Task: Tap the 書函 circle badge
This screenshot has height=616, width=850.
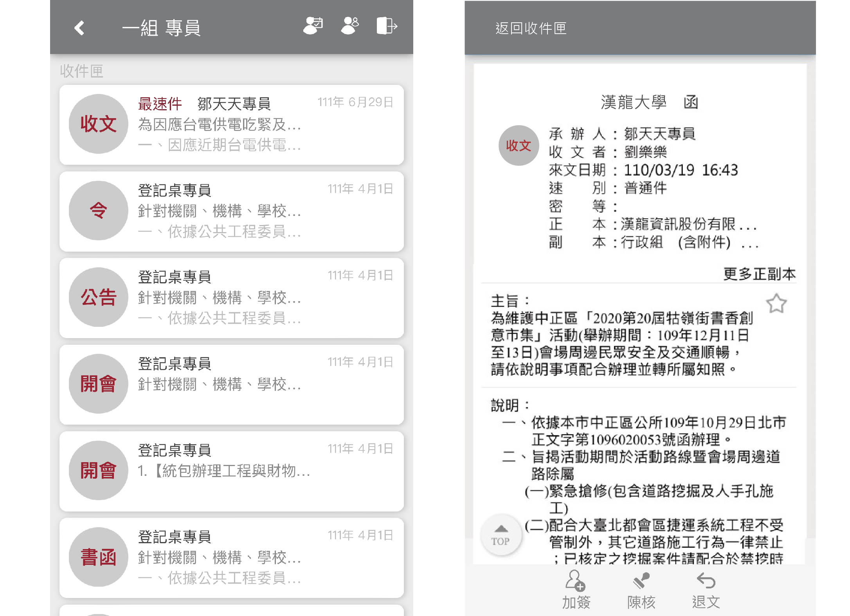Action: click(99, 557)
